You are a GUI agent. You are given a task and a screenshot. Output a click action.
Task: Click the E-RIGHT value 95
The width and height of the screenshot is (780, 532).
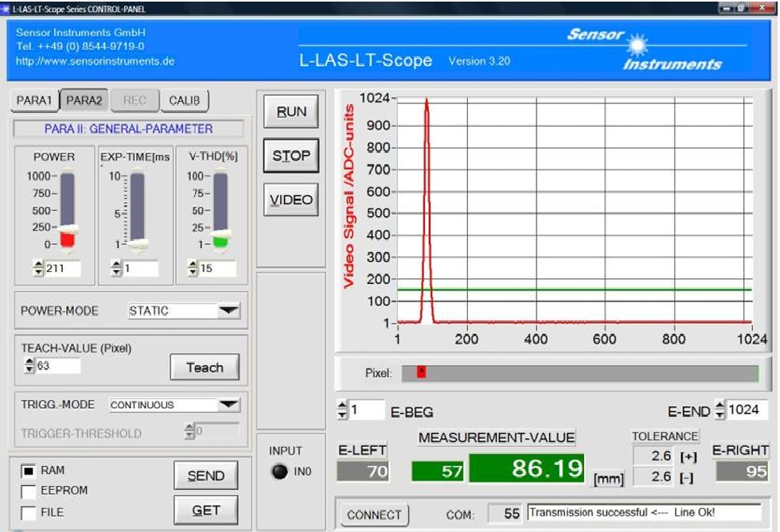pyautogui.click(x=742, y=471)
